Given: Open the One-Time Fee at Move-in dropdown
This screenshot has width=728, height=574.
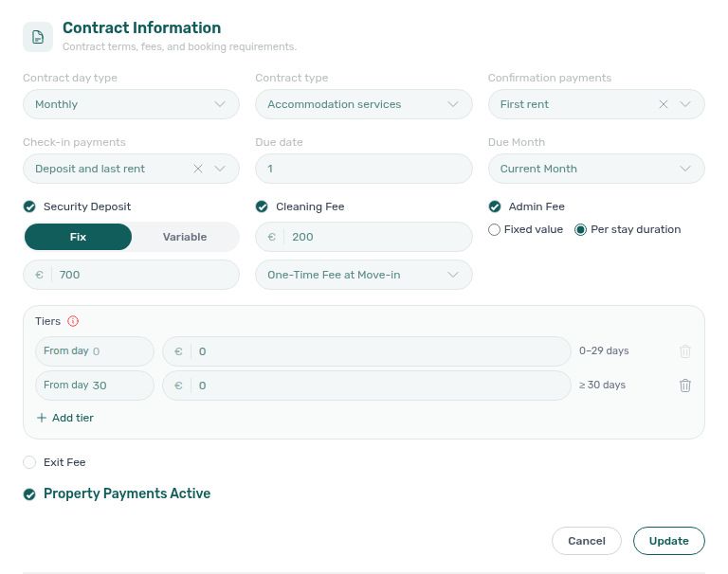Looking at the screenshot, I should coord(364,275).
